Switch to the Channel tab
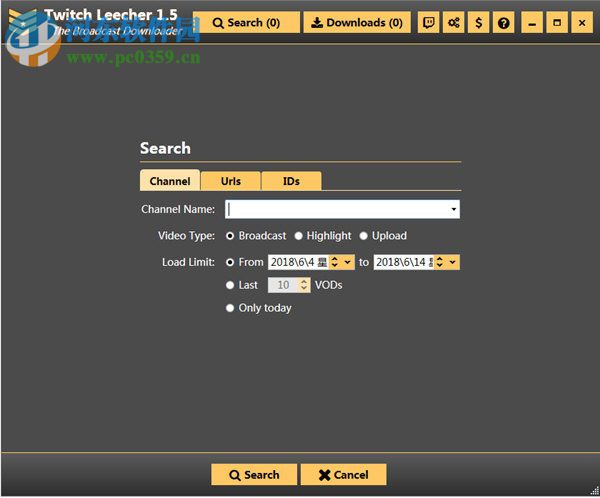 pos(170,181)
